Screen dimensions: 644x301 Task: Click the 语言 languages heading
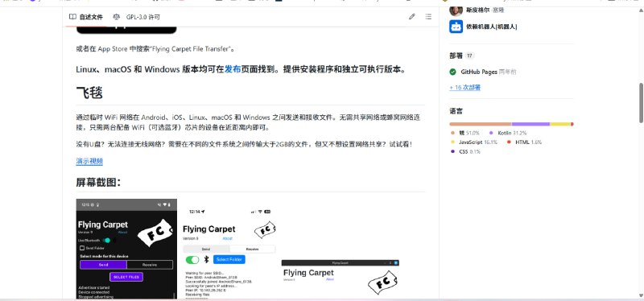click(x=456, y=111)
